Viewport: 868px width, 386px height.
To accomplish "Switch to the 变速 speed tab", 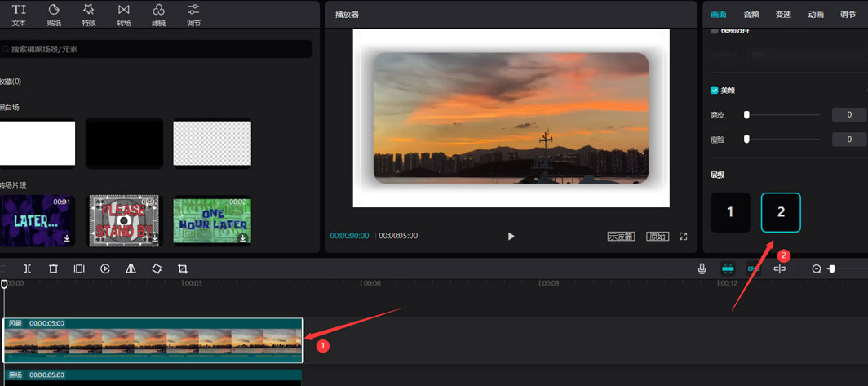I will click(x=783, y=15).
